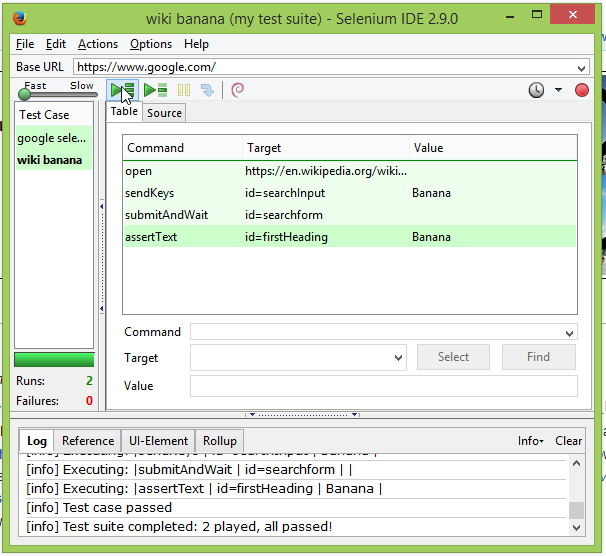
Task: Click Command column header
Action: tap(183, 148)
